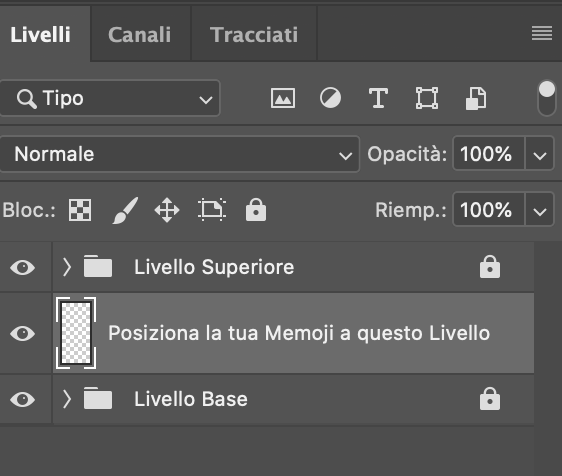Open the Normale blend mode dropdown
This screenshot has height=476, width=562.
pyautogui.click(x=180, y=154)
